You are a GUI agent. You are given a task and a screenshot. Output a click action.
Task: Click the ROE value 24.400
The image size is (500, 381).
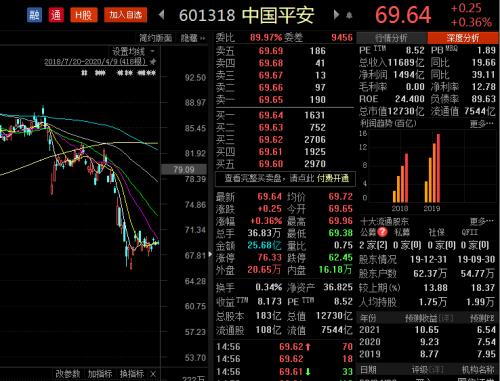tap(410, 99)
